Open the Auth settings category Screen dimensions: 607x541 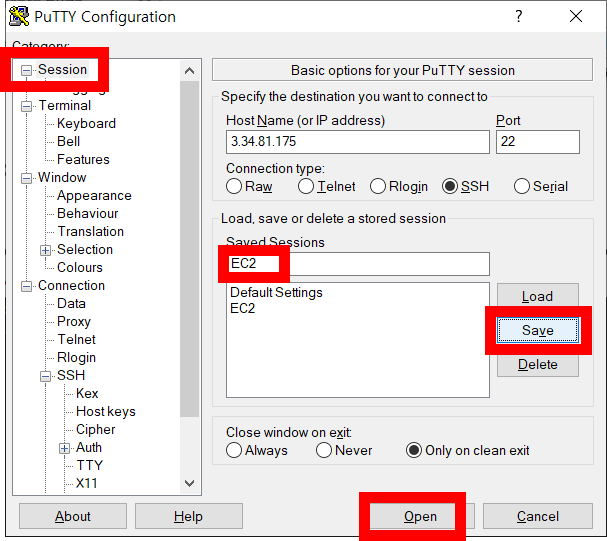(89, 447)
